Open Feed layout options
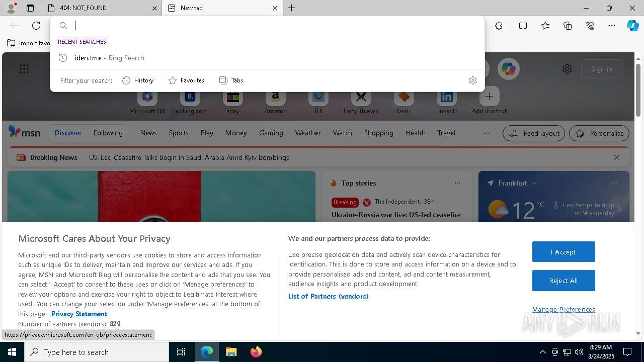644x362 pixels. tap(534, 133)
